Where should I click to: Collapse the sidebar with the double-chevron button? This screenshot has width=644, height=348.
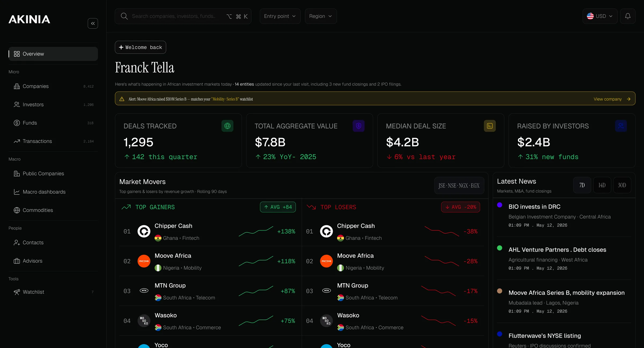(x=93, y=23)
